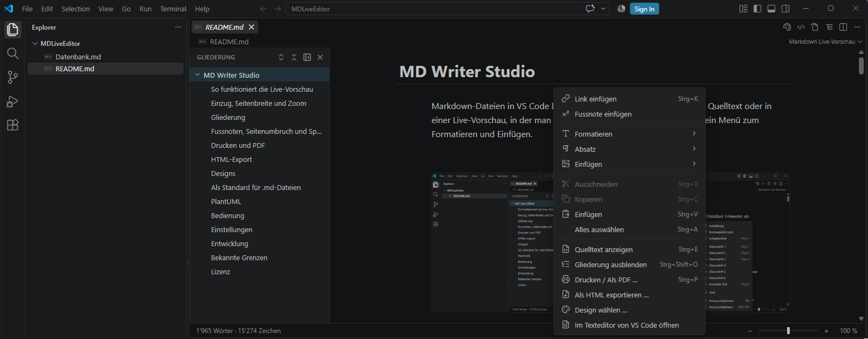The height and width of the screenshot is (339, 868).
Task: Click the zoom-out minus icon
Action: point(749,331)
